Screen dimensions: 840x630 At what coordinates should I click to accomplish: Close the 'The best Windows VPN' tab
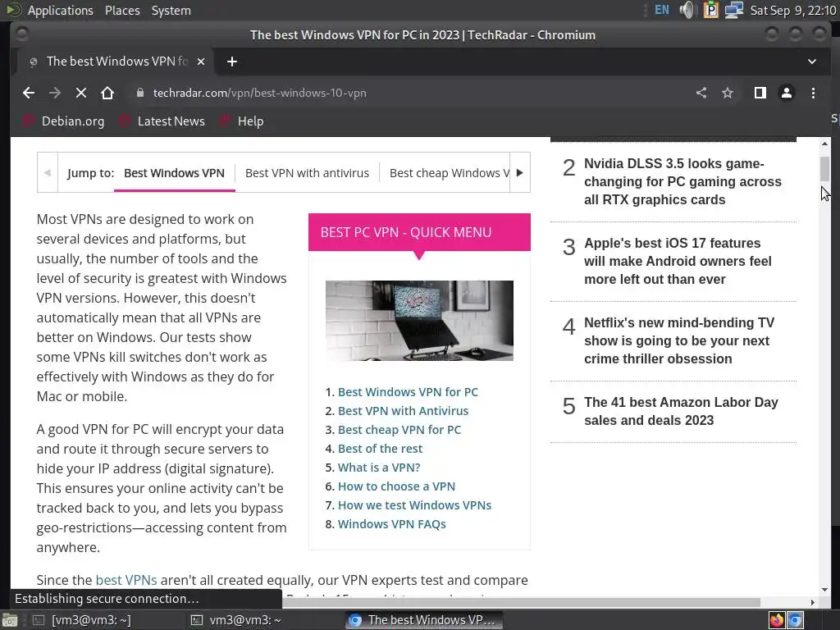tap(201, 62)
